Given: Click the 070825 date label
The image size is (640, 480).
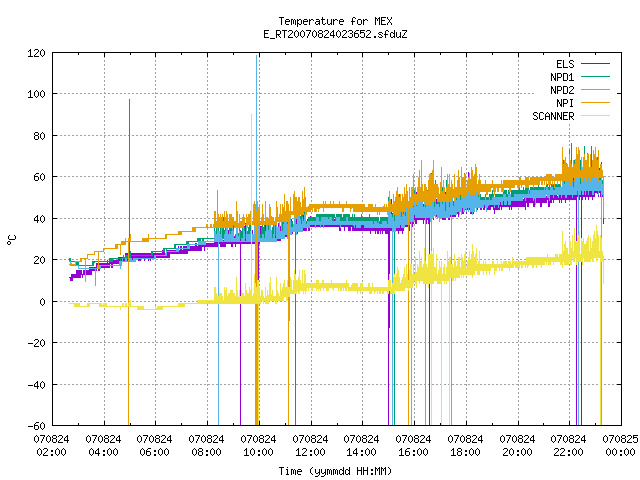Looking at the screenshot, I should [620, 440].
